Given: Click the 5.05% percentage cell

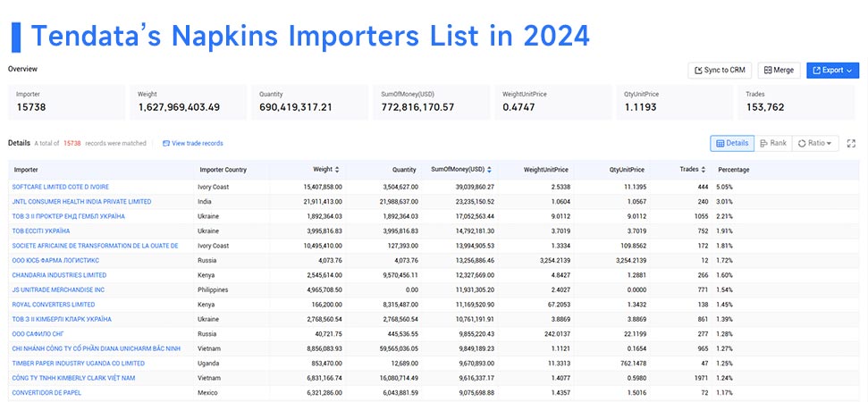Looking at the screenshot, I should [726, 187].
